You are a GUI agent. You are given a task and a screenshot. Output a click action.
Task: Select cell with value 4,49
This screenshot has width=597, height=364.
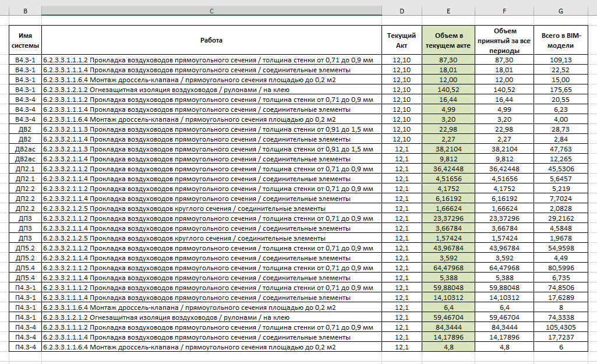coord(561,258)
